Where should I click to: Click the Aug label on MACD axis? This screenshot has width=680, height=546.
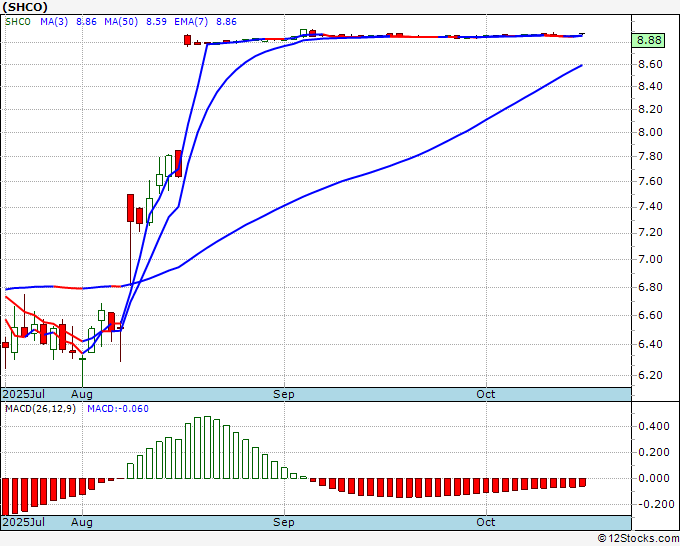82,522
